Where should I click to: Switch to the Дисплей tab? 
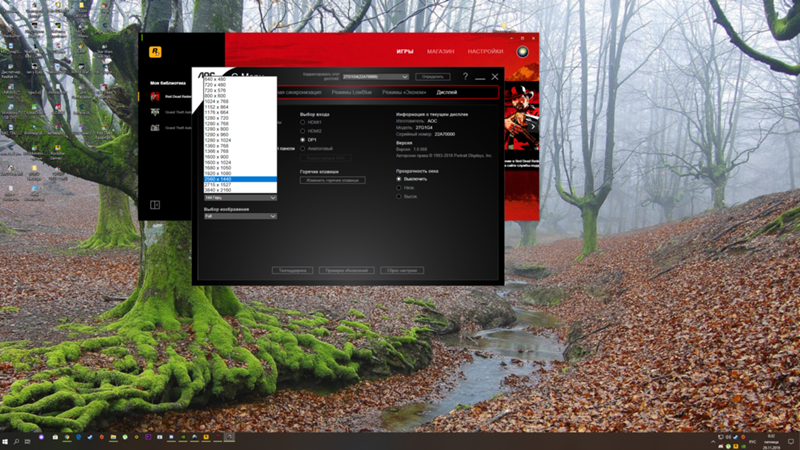446,92
